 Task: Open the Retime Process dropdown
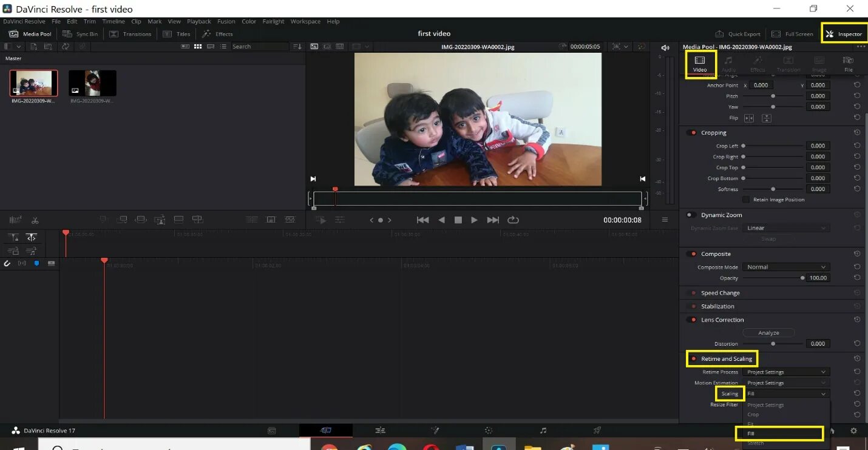tap(786, 372)
